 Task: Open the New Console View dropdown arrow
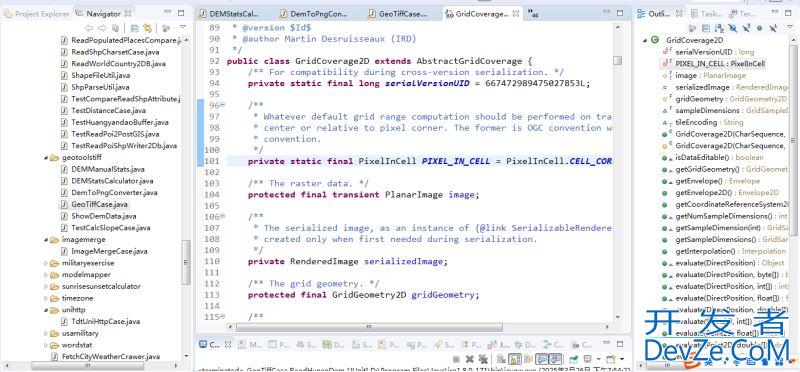pyautogui.click(x=621, y=359)
